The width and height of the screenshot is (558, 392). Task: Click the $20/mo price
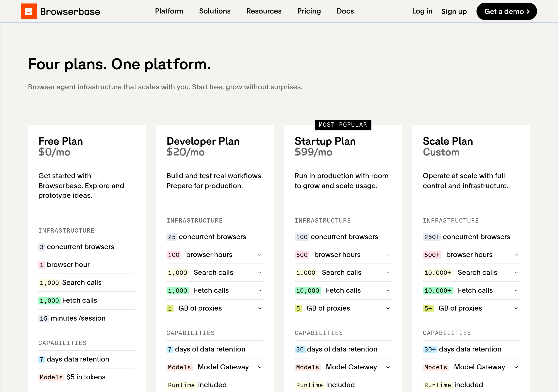point(186,152)
